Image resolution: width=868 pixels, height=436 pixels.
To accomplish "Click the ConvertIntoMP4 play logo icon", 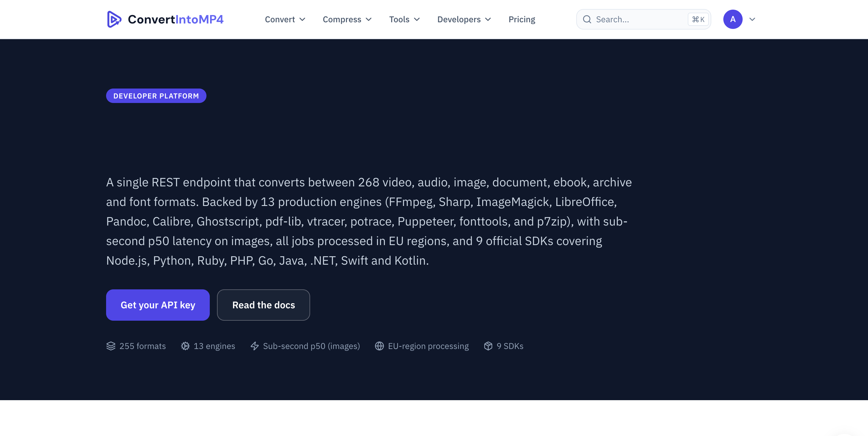I will click(x=114, y=19).
